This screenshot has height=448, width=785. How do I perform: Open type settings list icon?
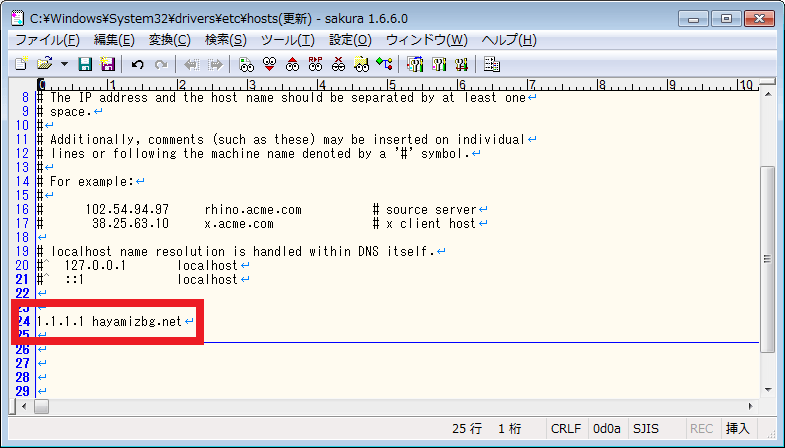click(x=415, y=64)
